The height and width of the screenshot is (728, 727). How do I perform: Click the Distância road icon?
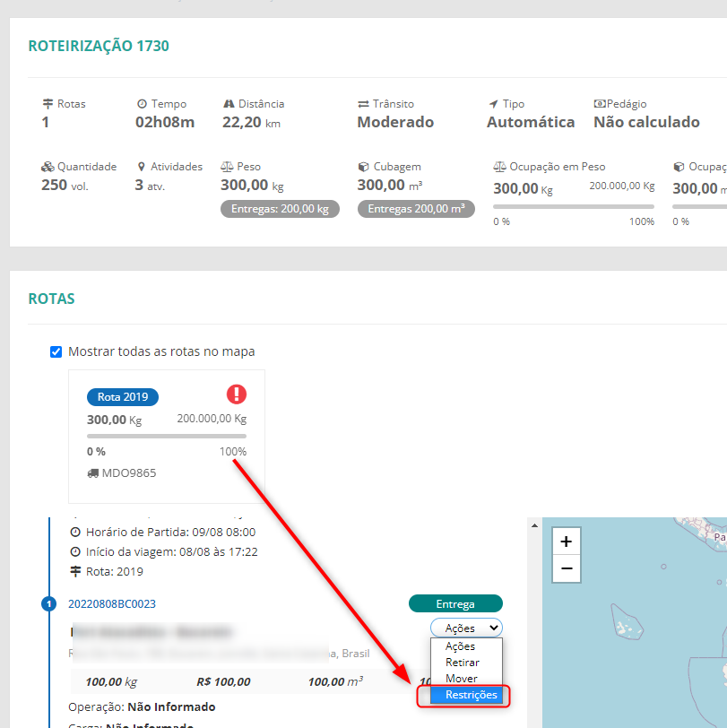pos(229,103)
